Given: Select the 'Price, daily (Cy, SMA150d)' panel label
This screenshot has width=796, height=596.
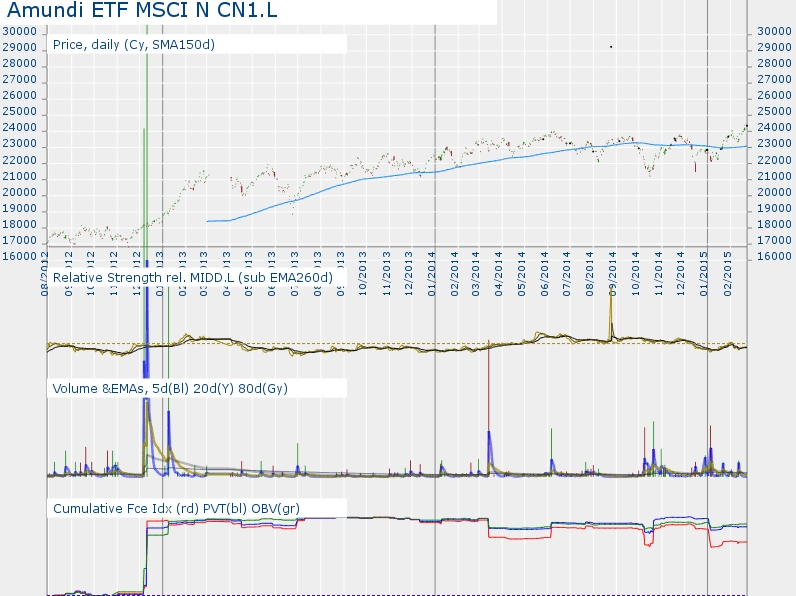Looking at the screenshot, I should (x=134, y=45).
